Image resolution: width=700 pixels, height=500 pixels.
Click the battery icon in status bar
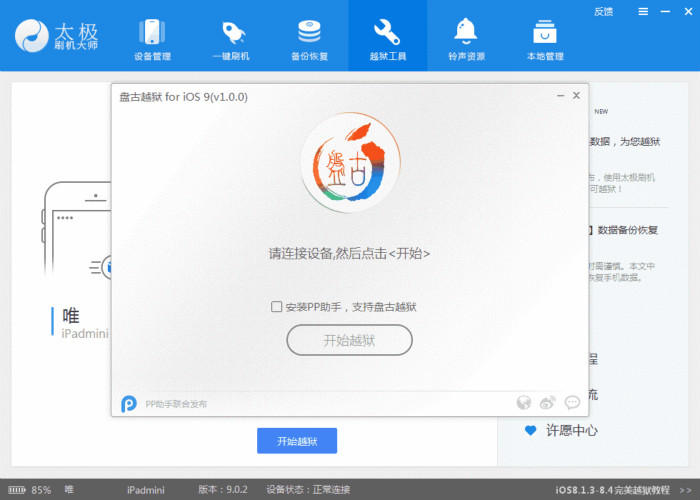click(17, 490)
